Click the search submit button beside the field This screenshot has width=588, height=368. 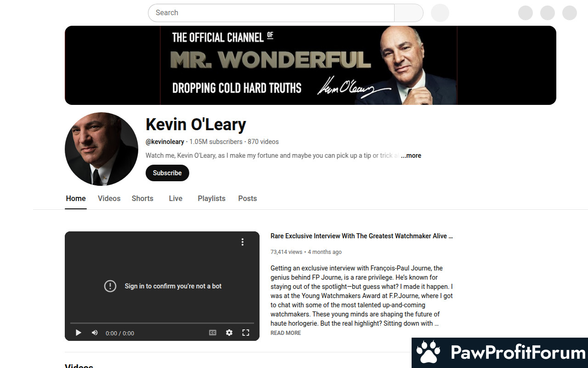409,13
